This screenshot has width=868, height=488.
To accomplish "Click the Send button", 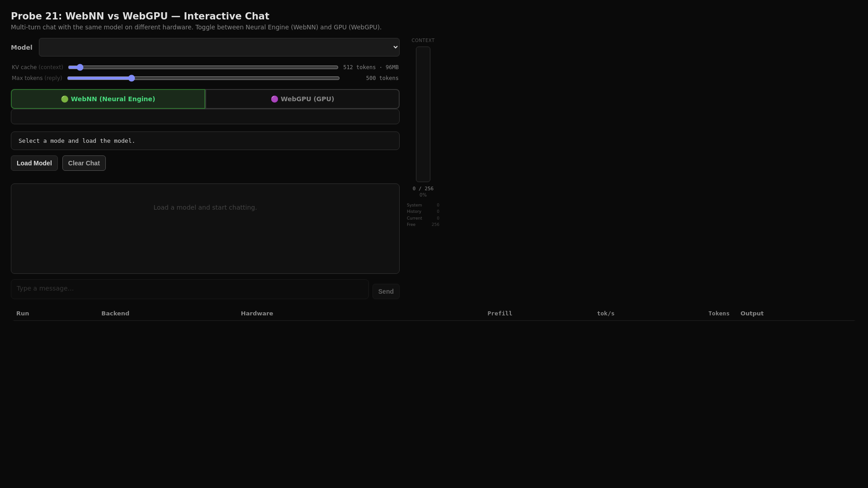I will [386, 291].
